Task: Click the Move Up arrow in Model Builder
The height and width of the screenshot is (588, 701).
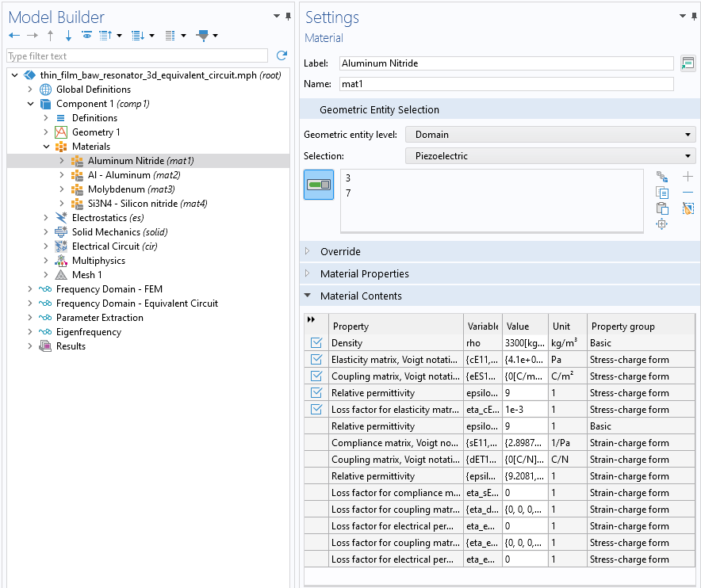Action: click(51, 36)
